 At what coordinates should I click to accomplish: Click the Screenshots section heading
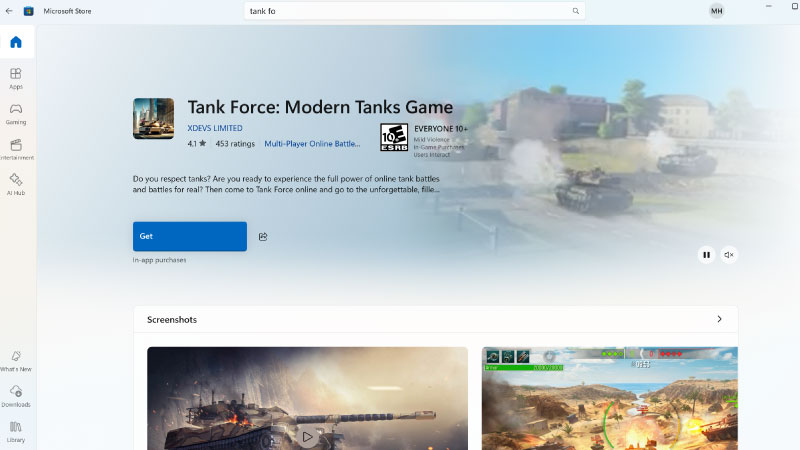(x=172, y=319)
